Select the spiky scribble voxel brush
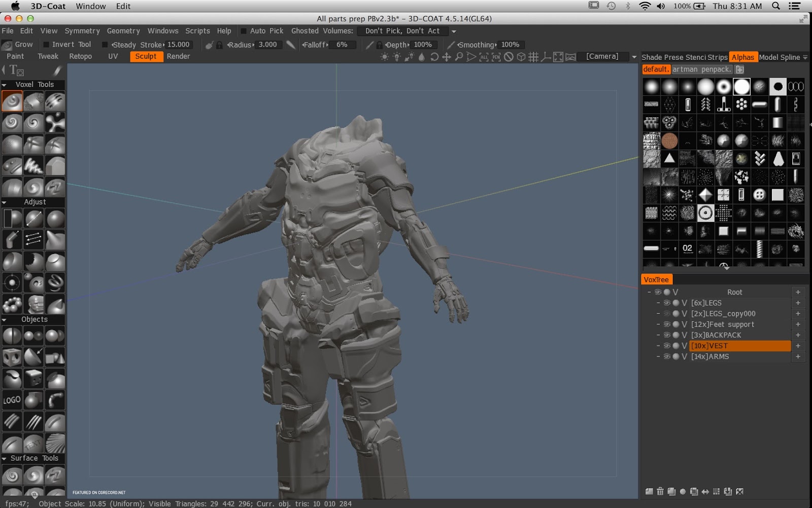This screenshot has height=508, width=812. click(x=33, y=166)
